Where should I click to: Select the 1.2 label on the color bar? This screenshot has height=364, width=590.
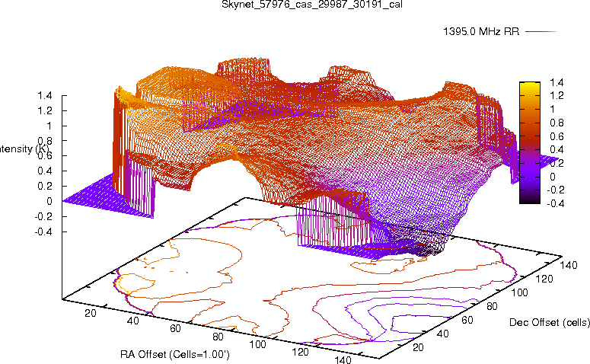click(557, 96)
